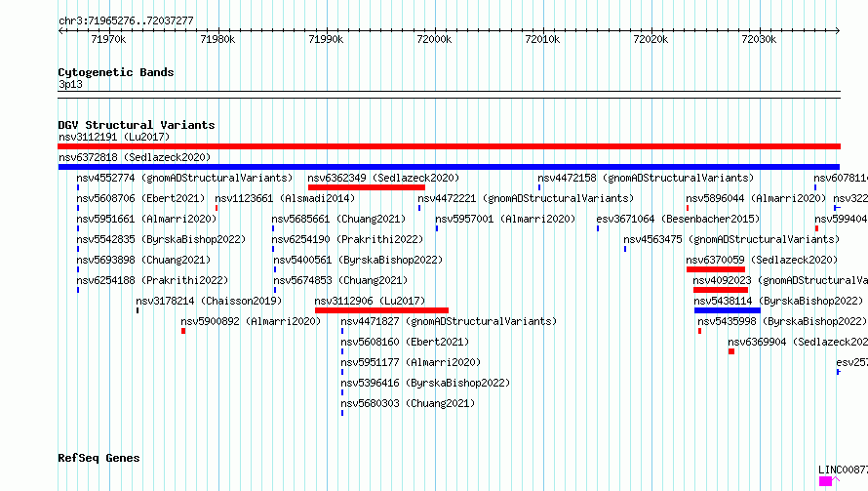Screen dimensions: 868x491
Task: Click nsv5400561 (ByrskaBishop2022) label
Action: (x=358, y=260)
